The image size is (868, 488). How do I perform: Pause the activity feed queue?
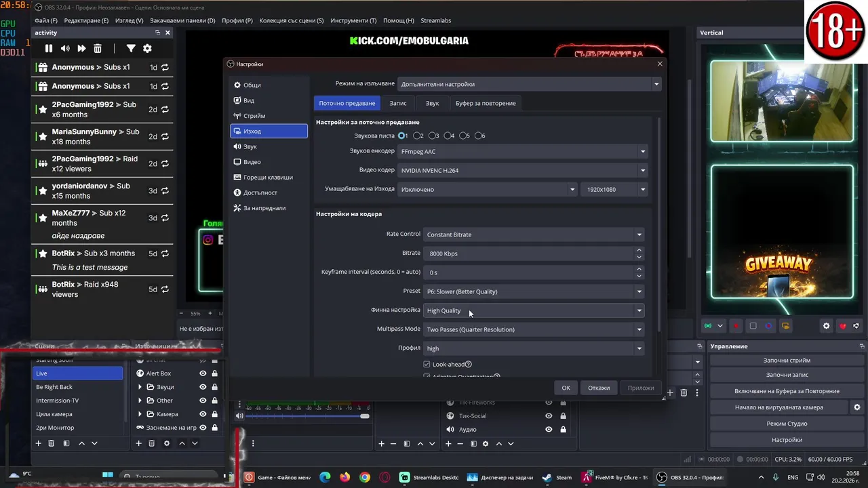pyautogui.click(x=49, y=49)
